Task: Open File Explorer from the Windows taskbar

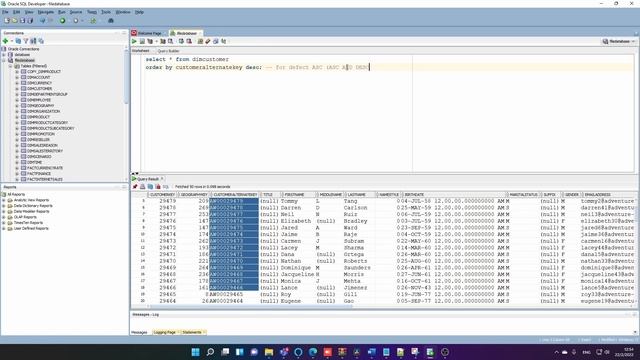Action: click(269, 352)
